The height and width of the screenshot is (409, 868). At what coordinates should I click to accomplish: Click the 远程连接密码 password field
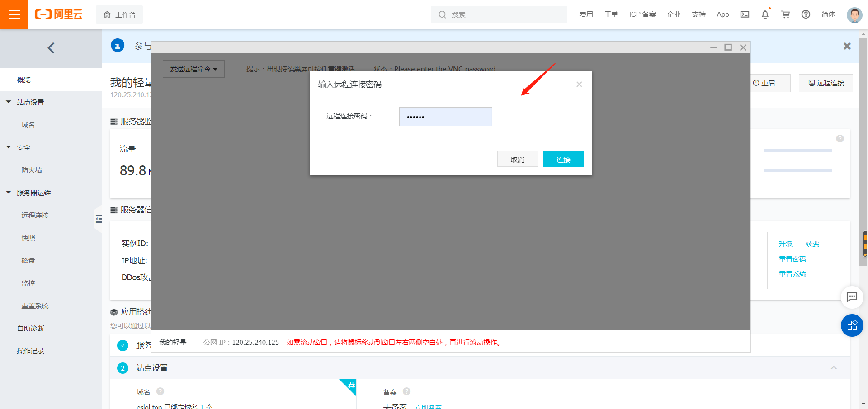click(445, 117)
